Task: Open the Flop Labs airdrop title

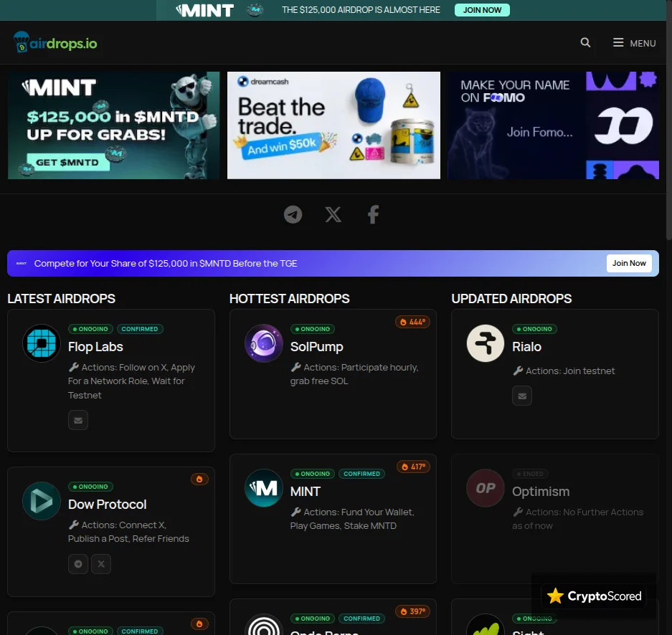Action: coord(95,347)
